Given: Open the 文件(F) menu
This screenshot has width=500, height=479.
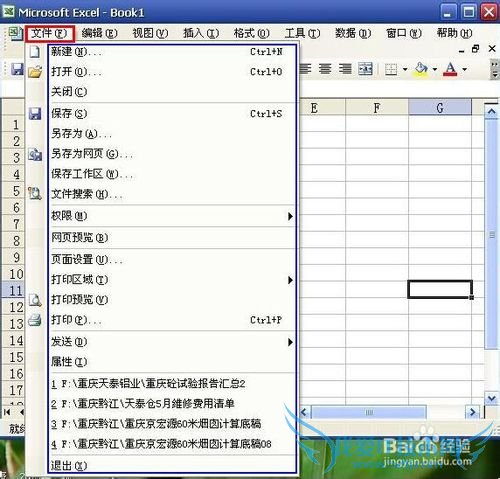Looking at the screenshot, I should (49, 33).
